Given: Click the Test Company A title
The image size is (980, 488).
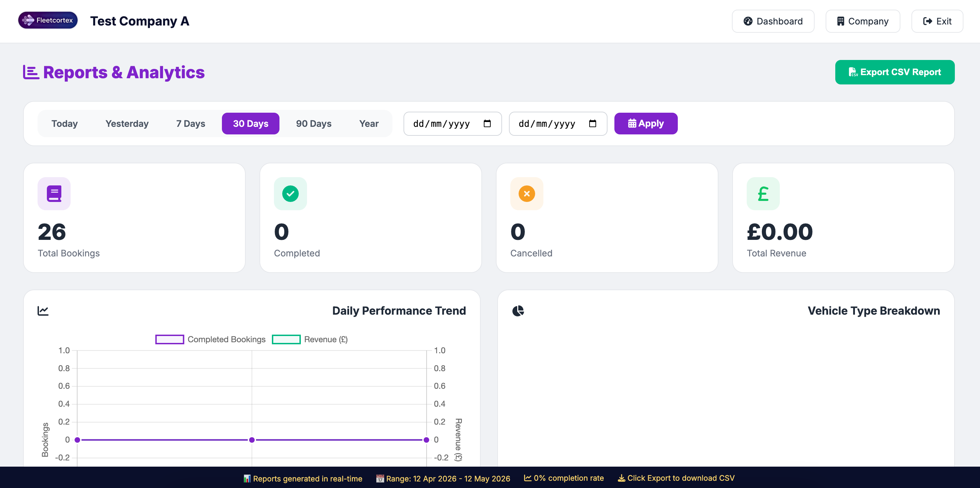Looking at the screenshot, I should click(x=140, y=21).
